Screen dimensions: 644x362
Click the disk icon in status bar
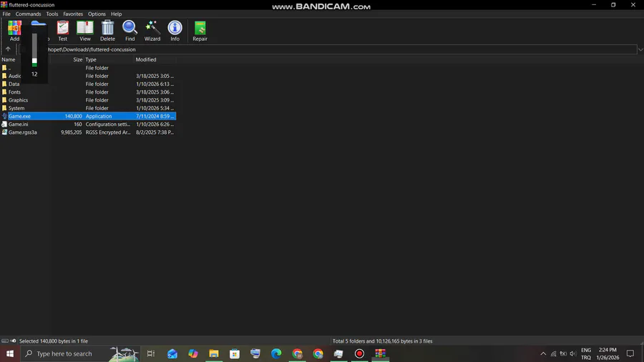tap(5, 341)
